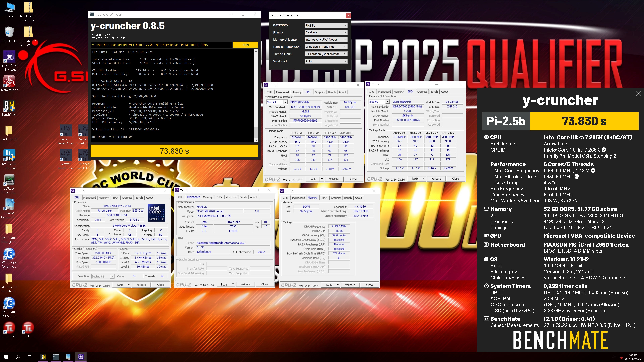This screenshot has height=362, width=644.
Task: Expand Tools arrow in CPU tab window
Action: click(x=129, y=285)
